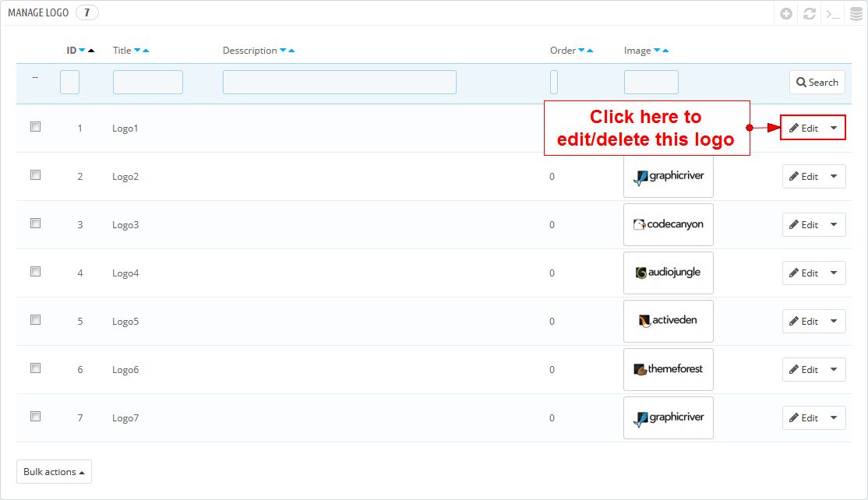
Task: Click the Description filter input field
Action: (339, 83)
